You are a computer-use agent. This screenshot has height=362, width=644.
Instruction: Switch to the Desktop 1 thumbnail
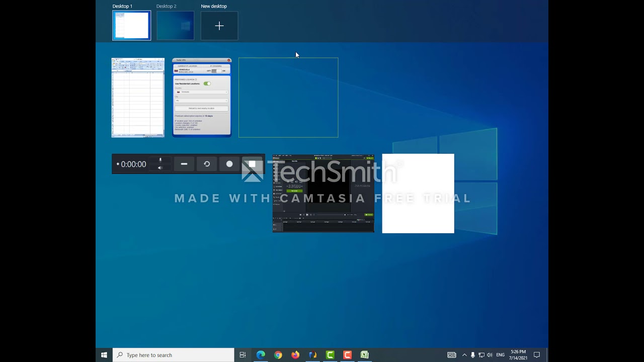(131, 26)
